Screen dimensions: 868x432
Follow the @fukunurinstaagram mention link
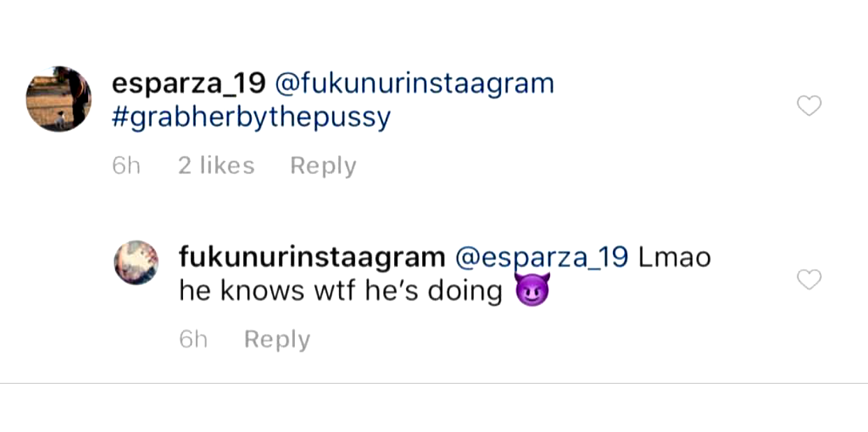(415, 84)
